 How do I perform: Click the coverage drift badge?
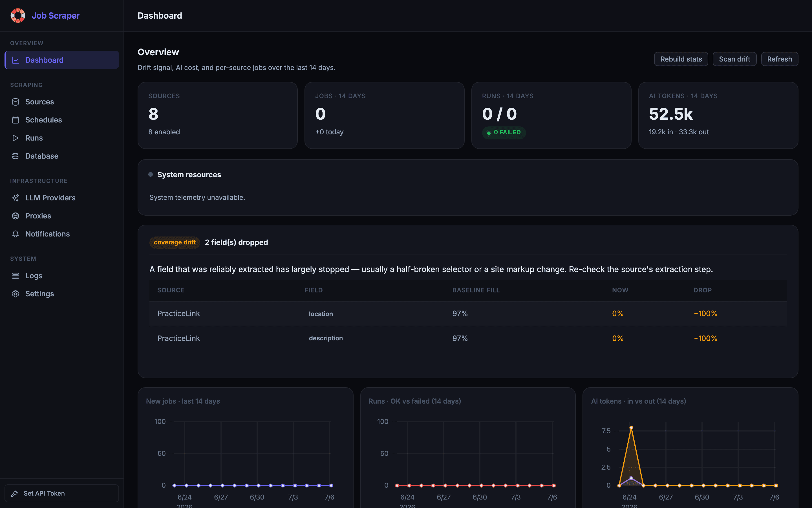(175, 242)
